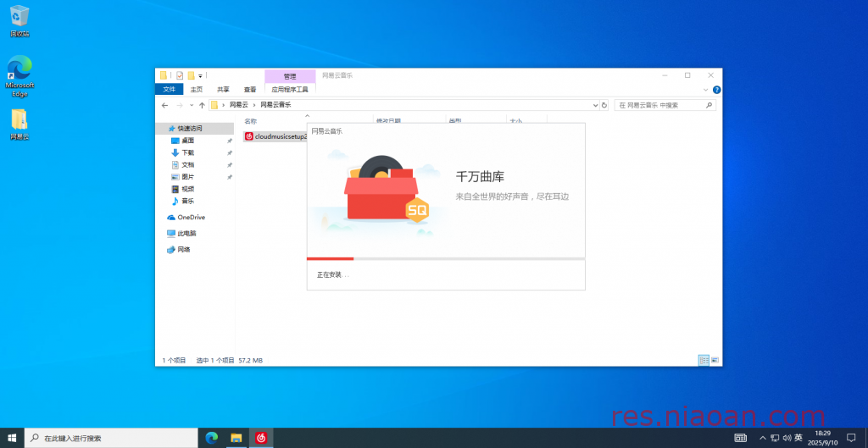Open the notification center icon

[x=851, y=438]
